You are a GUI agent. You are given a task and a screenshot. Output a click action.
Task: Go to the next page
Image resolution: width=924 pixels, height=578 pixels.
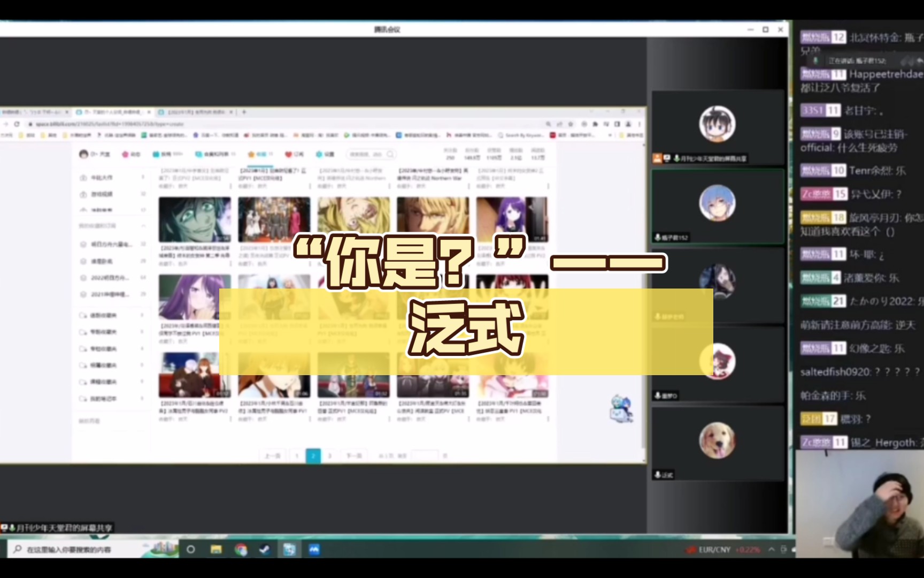point(354,456)
